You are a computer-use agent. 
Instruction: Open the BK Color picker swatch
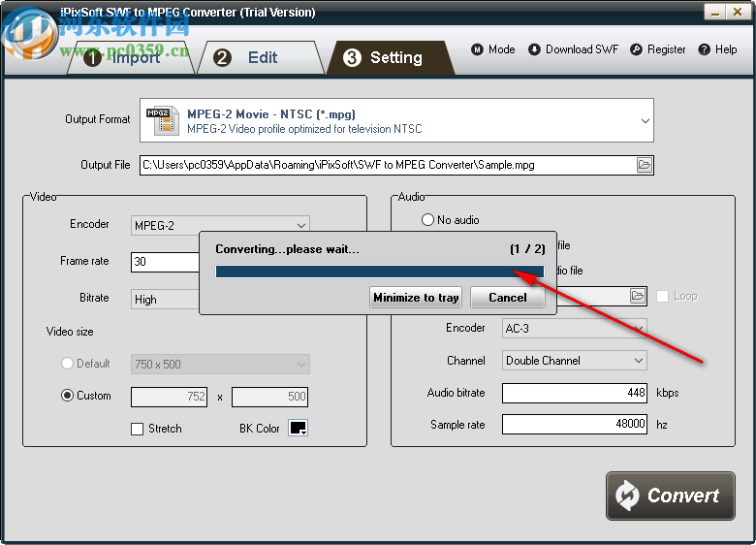pyautogui.click(x=298, y=428)
